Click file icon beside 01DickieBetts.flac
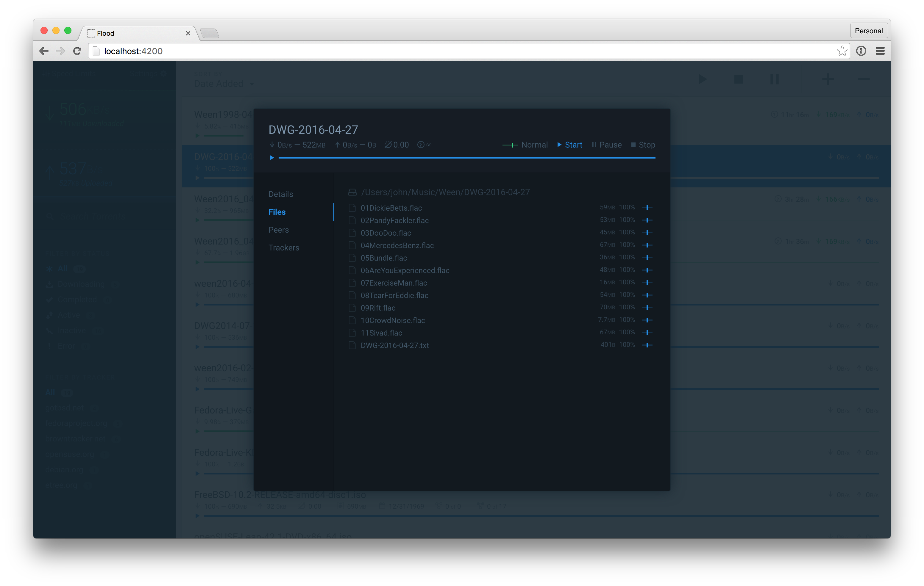Image resolution: width=924 pixels, height=586 pixels. tap(352, 208)
